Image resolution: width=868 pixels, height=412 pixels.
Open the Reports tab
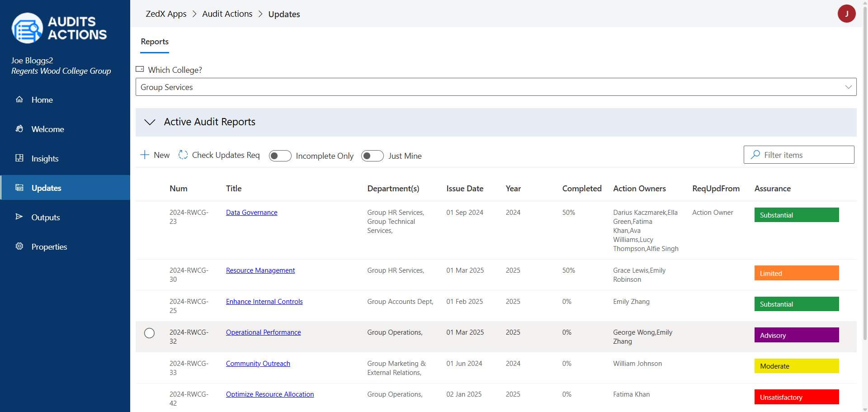(x=155, y=42)
